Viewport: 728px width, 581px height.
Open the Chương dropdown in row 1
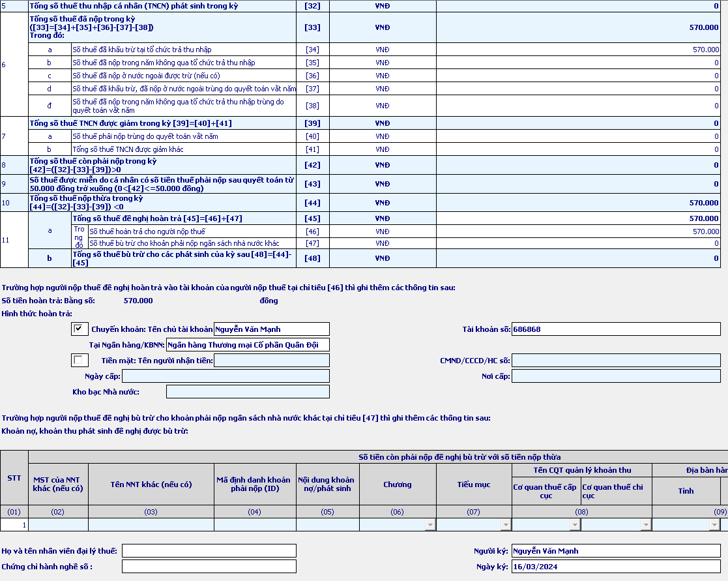click(430, 524)
